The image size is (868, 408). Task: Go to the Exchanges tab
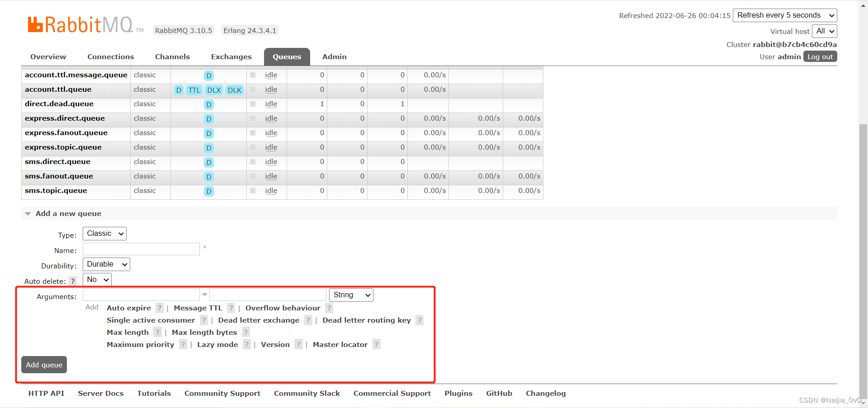231,56
